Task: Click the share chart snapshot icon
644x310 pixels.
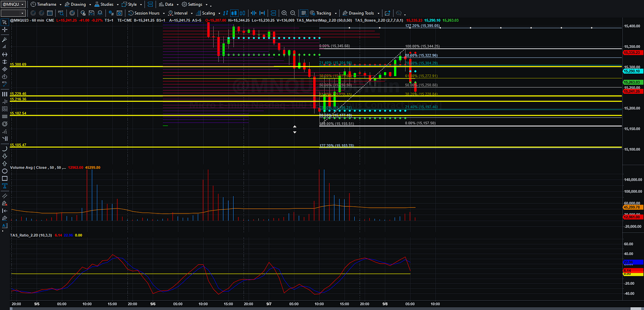Action: (x=387, y=13)
